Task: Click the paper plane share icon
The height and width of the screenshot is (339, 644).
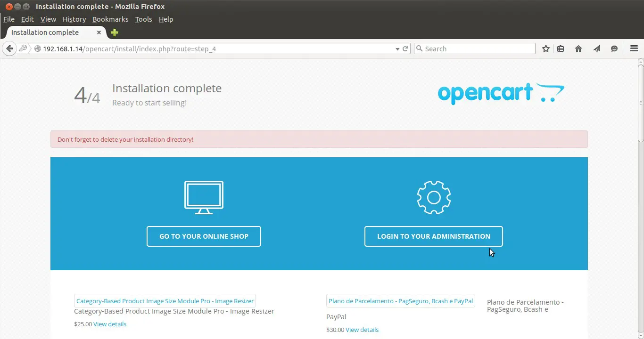Action: tap(596, 48)
